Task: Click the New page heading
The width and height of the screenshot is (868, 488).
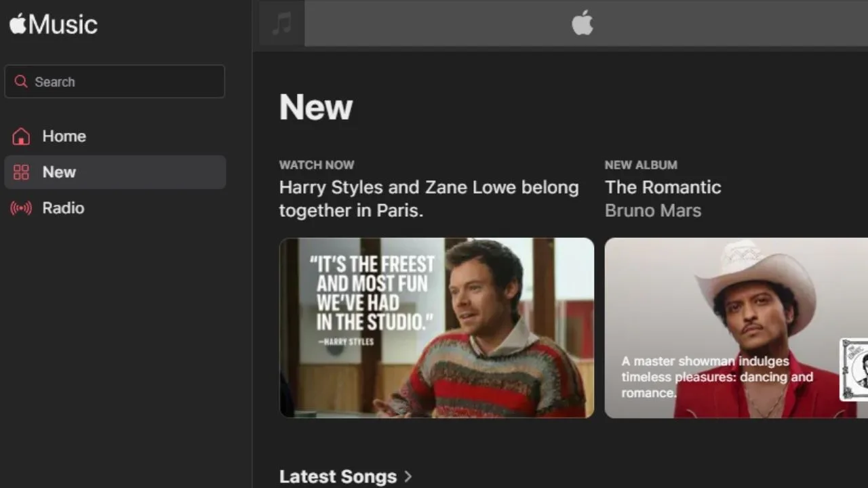Action: pos(316,107)
